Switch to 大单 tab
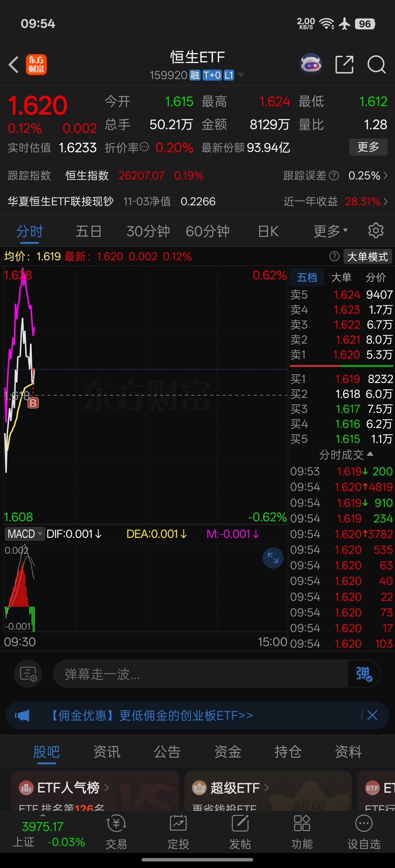This screenshot has width=395, height=868. coord(341,277)
